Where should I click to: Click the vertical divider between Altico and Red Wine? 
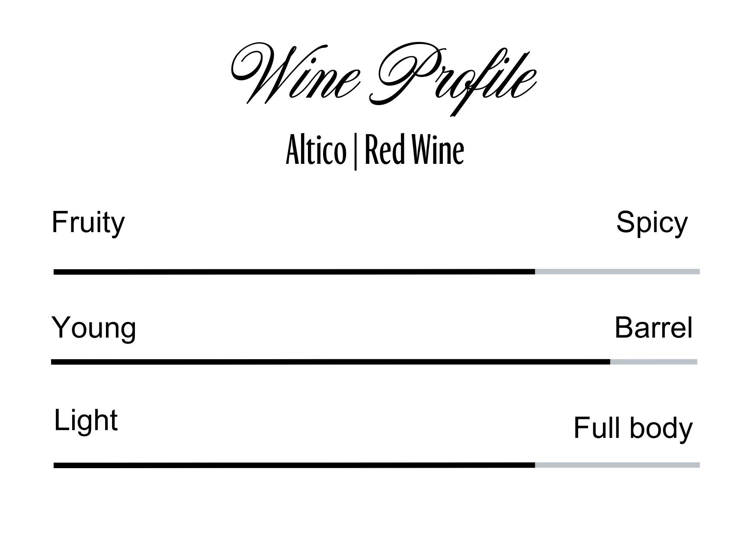coord(356,152)
